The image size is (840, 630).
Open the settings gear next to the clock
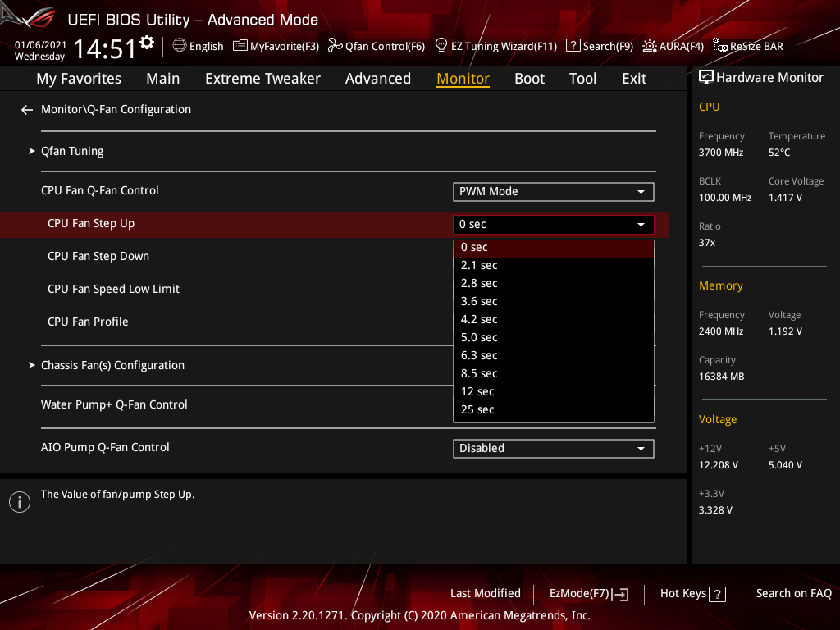(x=147, y=43)
